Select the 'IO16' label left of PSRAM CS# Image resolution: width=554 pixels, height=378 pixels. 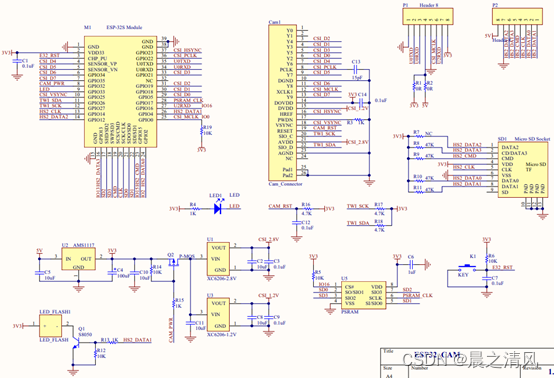pos(324,284)
